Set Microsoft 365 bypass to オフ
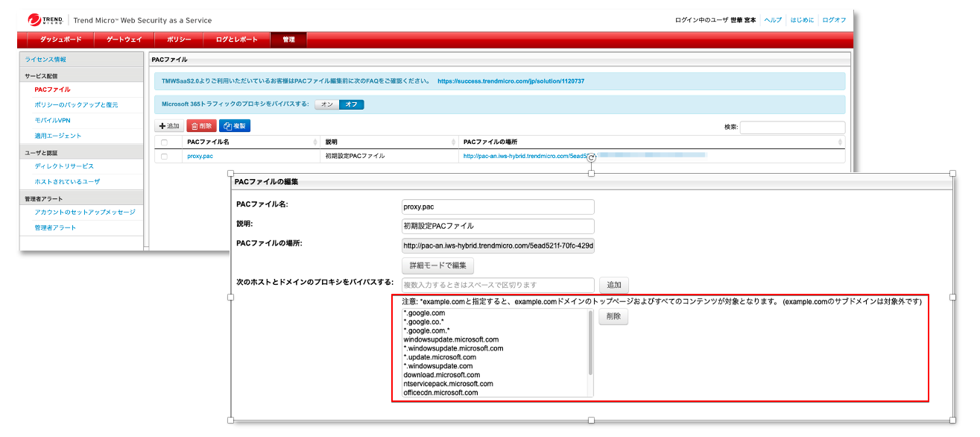 [x=351, y=104]
